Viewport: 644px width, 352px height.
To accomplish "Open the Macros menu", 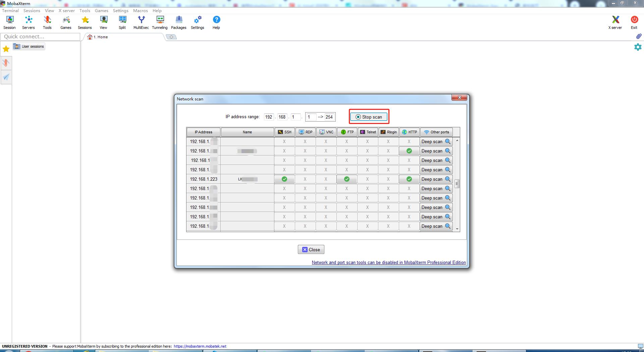I will click(x=141, y=10).
